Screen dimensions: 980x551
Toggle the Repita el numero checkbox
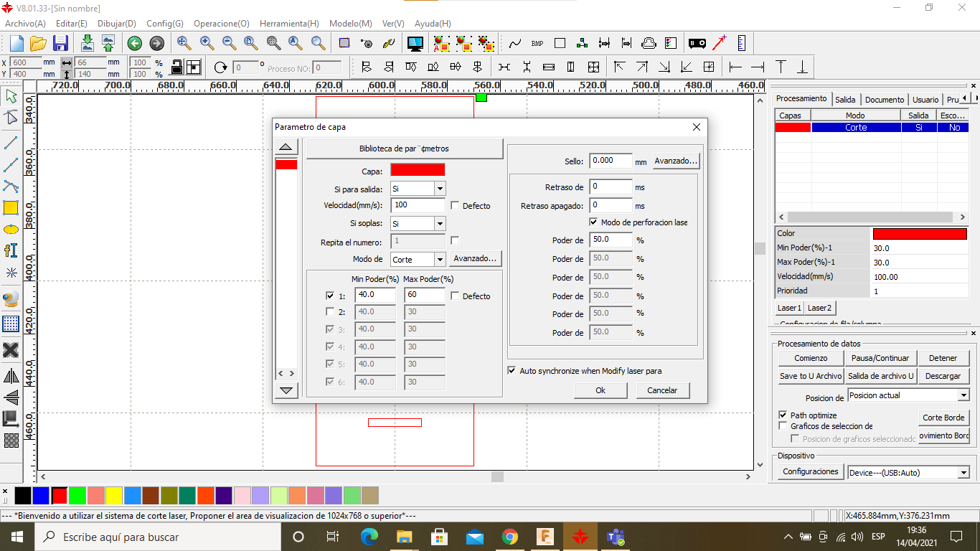pyautogui.click(x=455, y=240)
